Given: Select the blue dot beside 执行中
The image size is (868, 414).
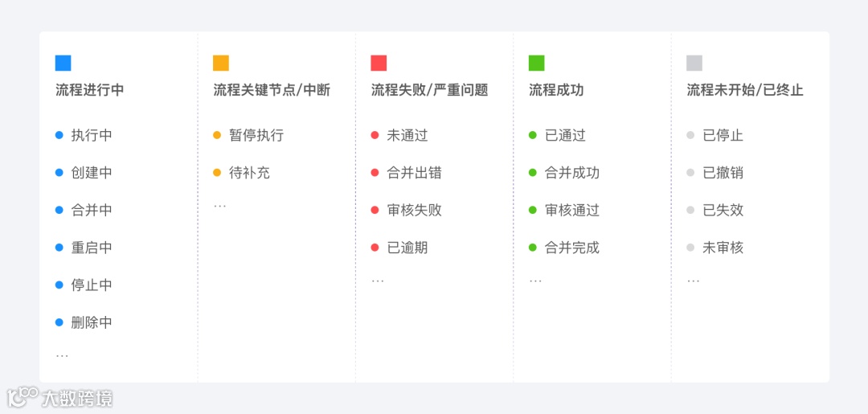Looking at the screenshot, I should (x=59, y=135).
